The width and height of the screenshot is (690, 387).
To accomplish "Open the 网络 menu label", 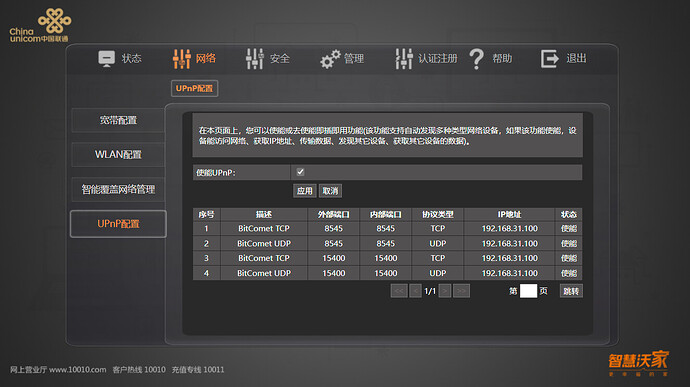I will tap(206, 58).
